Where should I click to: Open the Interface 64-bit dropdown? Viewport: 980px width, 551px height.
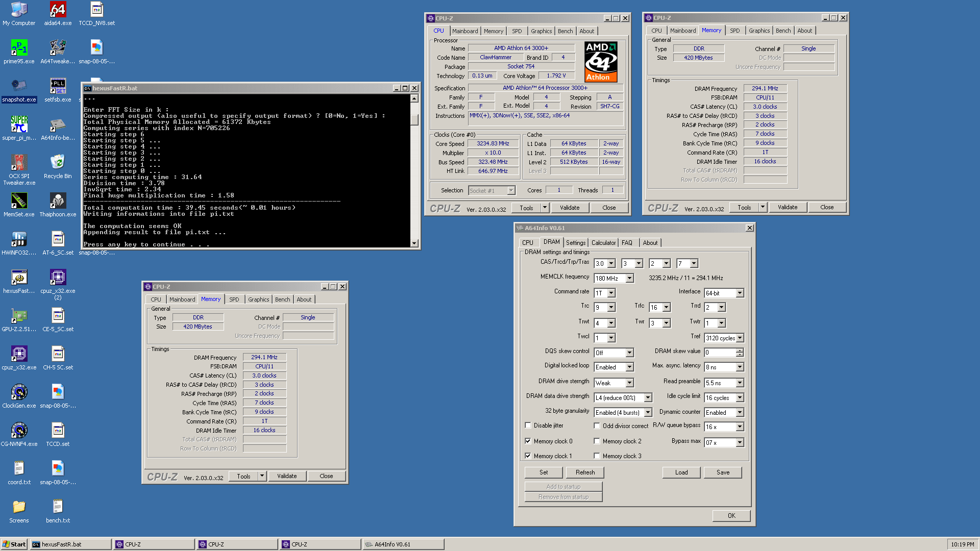coord(740,293)
